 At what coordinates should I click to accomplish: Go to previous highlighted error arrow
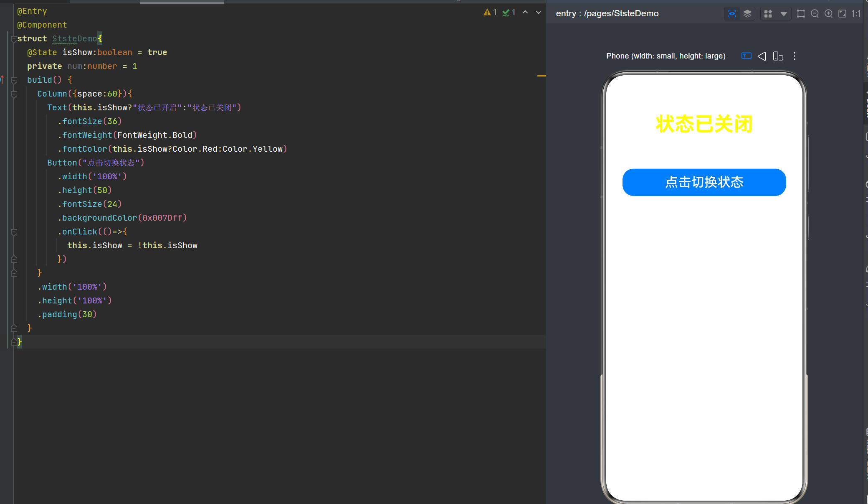coord(525,13)
